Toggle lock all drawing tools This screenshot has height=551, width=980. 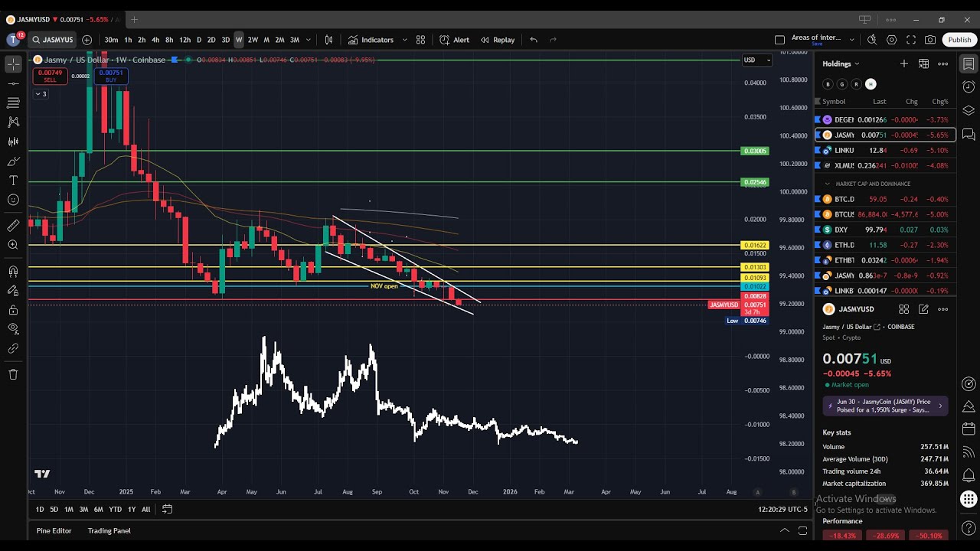click(x=13, y=310)
